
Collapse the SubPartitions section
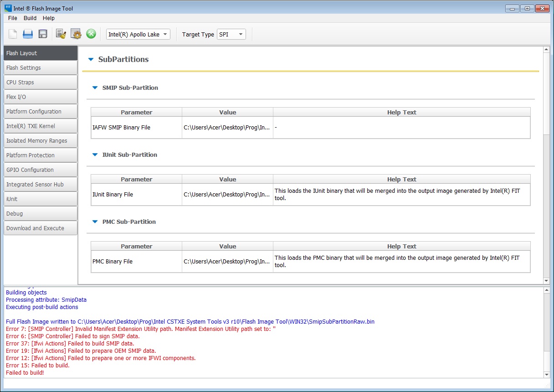pos(91,59)
